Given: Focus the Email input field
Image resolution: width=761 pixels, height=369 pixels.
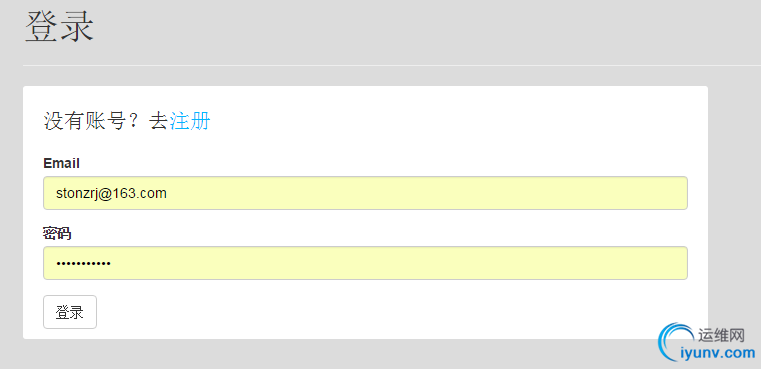Looking at the screenshot, I should click(x=365, y=193).
